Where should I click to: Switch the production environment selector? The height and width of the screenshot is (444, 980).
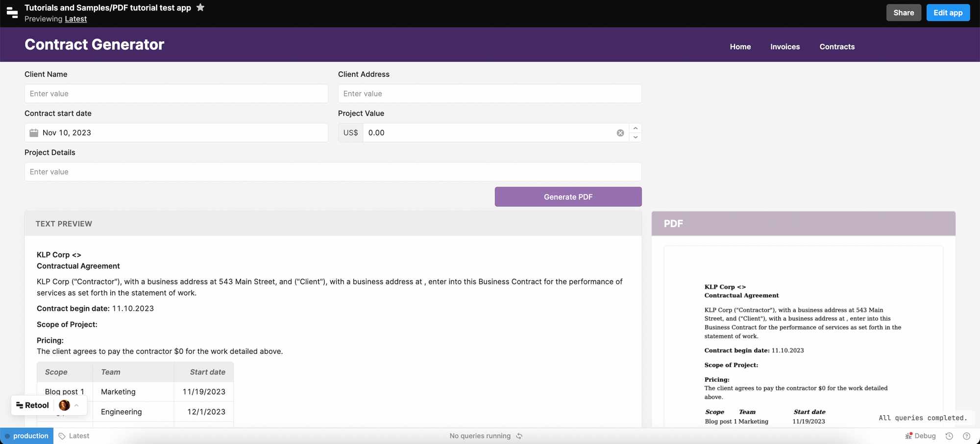27,436
